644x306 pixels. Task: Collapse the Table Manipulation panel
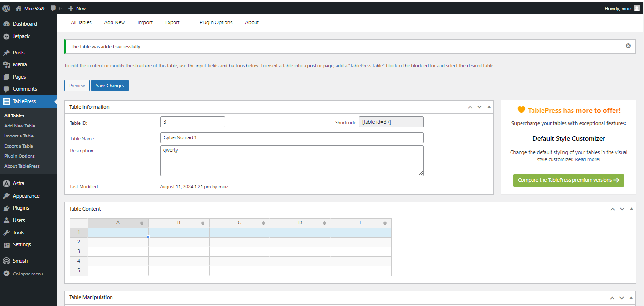point(631,297)
